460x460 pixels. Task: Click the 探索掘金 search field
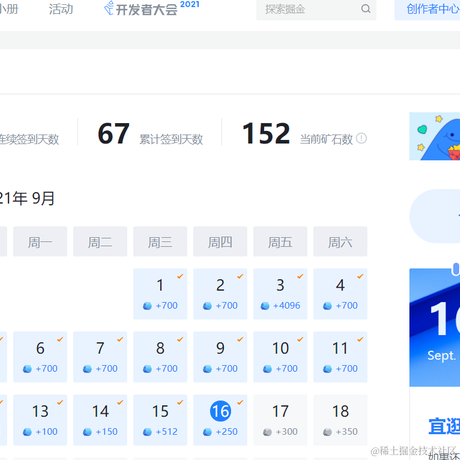[316, 9]
